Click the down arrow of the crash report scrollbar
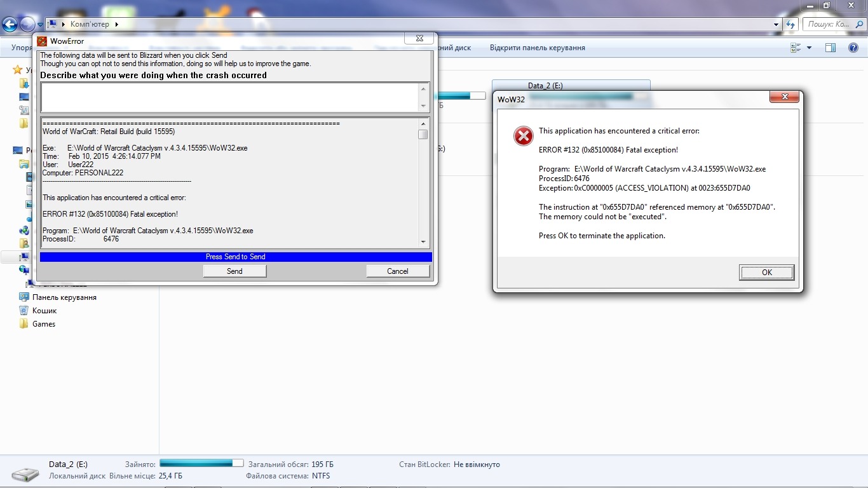This screenshot has width=868, height=488. (x=423, y=242)
